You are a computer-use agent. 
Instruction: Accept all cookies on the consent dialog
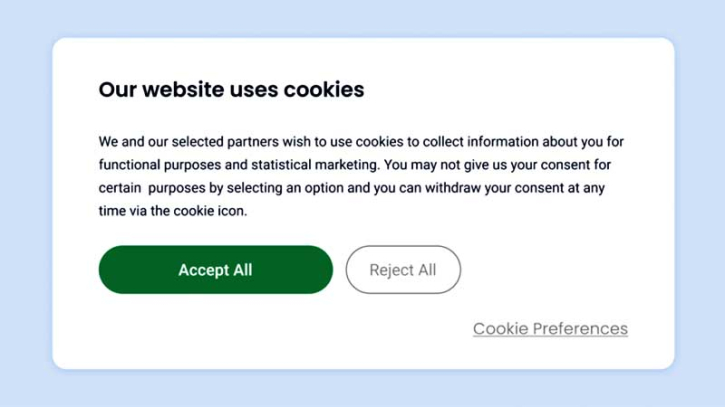215,270
